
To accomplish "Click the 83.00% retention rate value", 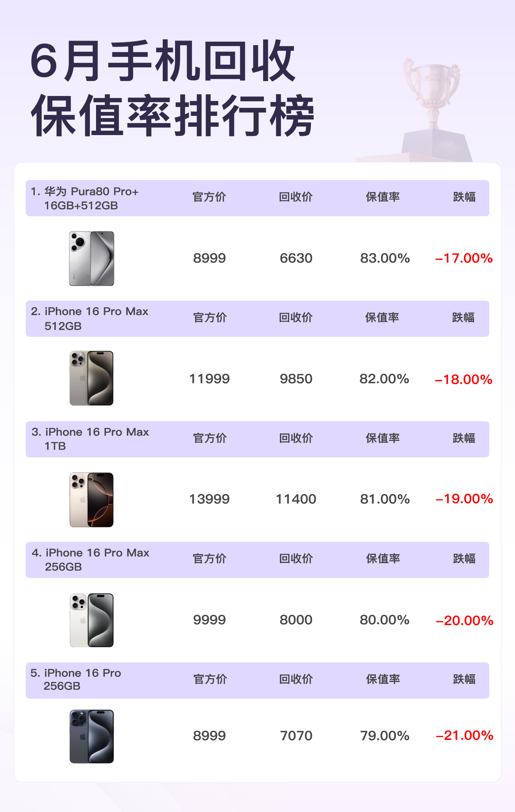I will 385,258.
